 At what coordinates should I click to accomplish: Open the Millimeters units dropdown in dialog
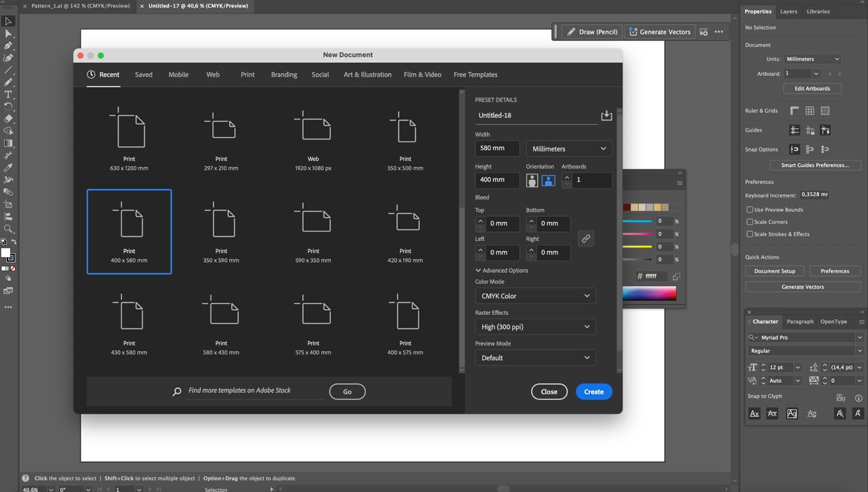(568, 149)
